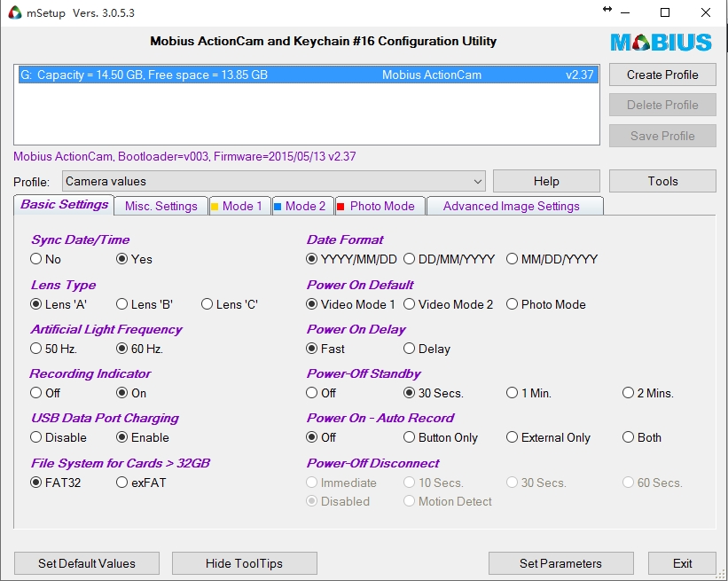
Task: Click the double-arrow icon in title bar
Action: click(607, 9)
